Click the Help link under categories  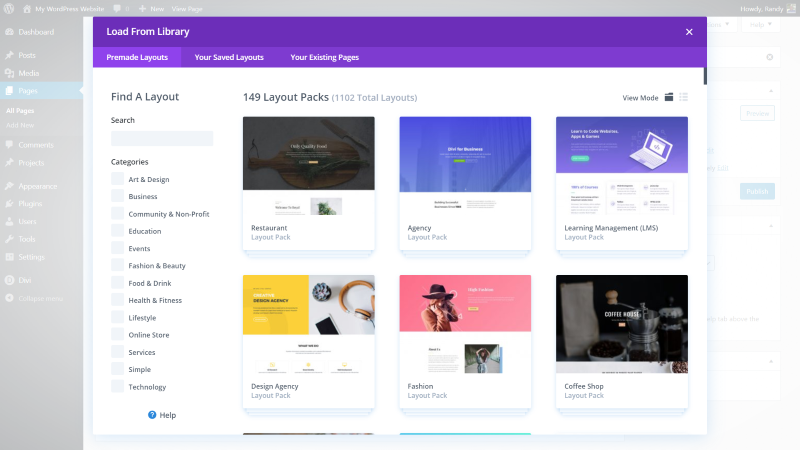[x=167, y=415]
